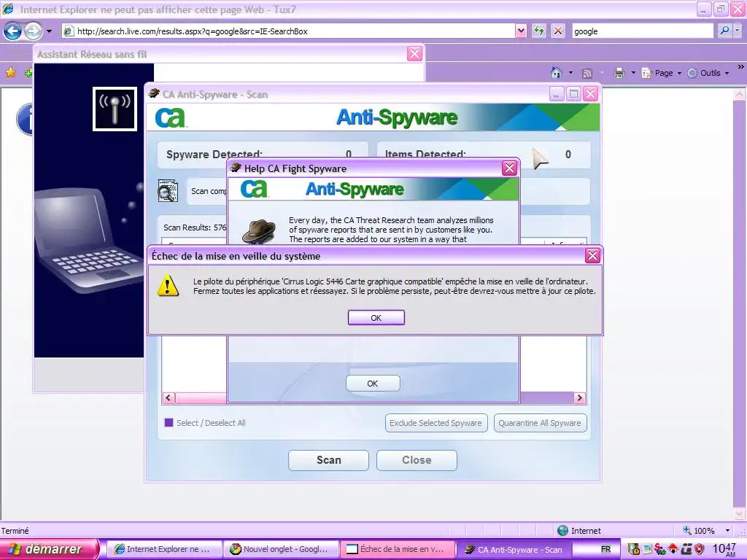Minimize the CA Anti-Spyware Scan window
This screenshot has height=560, width=747.
[557, 94]
